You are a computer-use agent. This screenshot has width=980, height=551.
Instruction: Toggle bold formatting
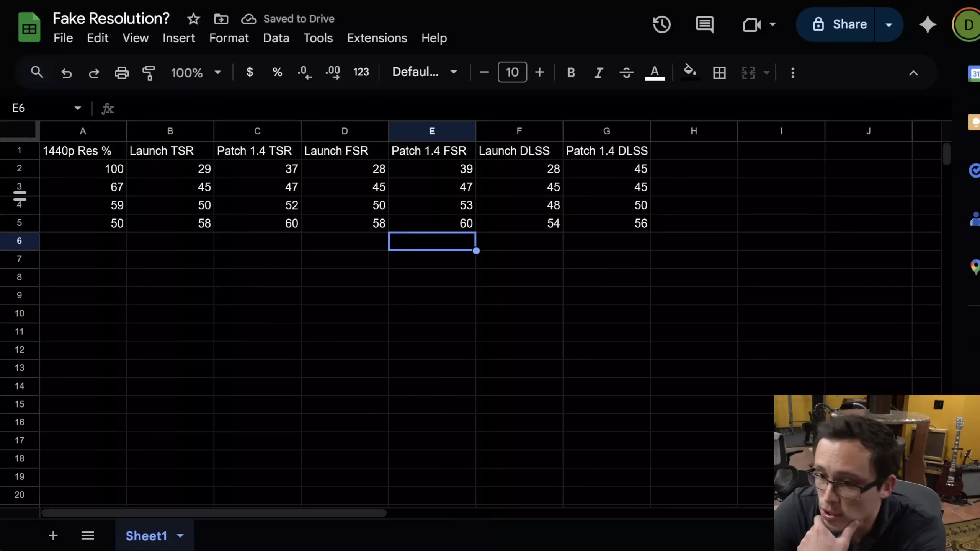571,72
